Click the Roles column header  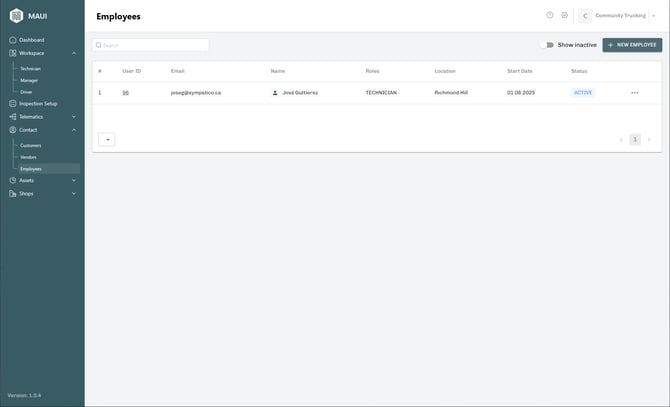(x=372, y=71)
